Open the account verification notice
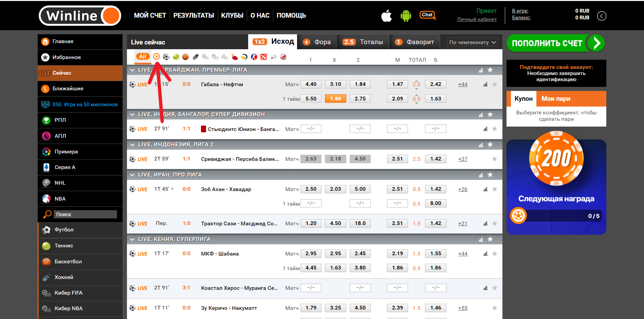Screen dimensions: 644x319 [x=556, y=73]
